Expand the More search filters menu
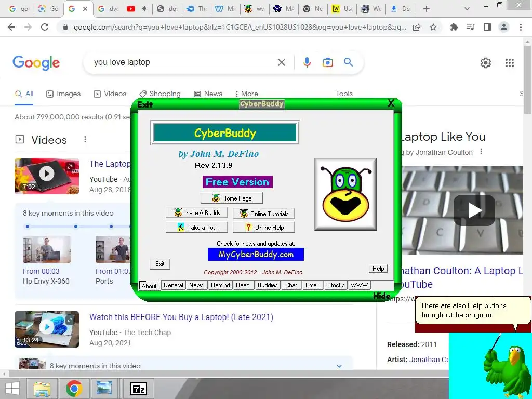This screenshot has width=532, height=399. point(247,94)
